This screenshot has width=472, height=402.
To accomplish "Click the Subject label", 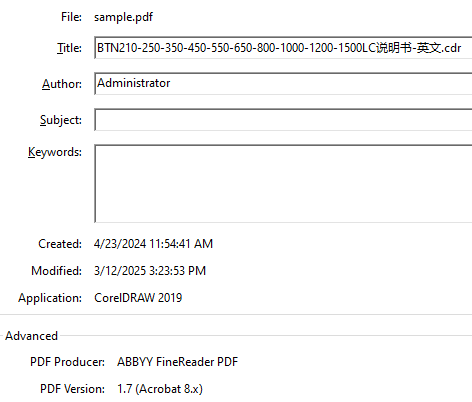I will [x=61, y=120].
